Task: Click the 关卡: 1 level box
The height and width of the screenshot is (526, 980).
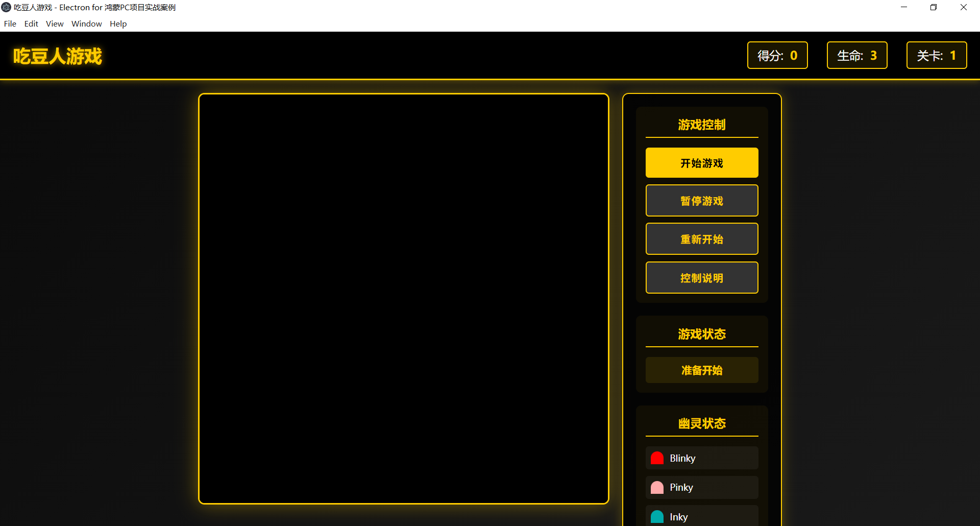Action: pos(937,55)
